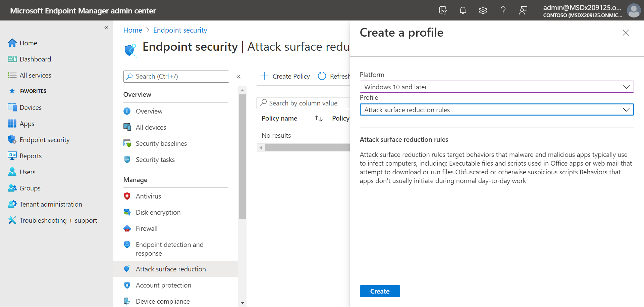Click the Troubleshooting wrench icon

pos(12,220)
